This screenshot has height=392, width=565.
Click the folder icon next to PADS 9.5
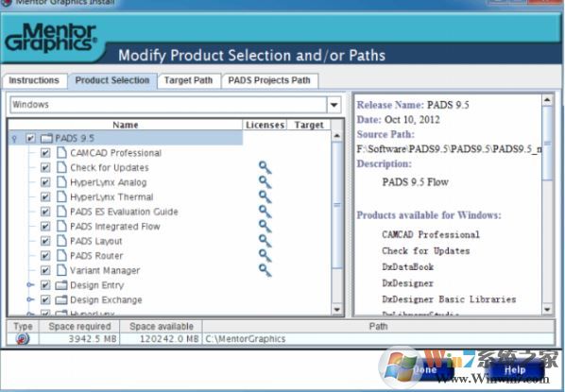pos(46,138)
